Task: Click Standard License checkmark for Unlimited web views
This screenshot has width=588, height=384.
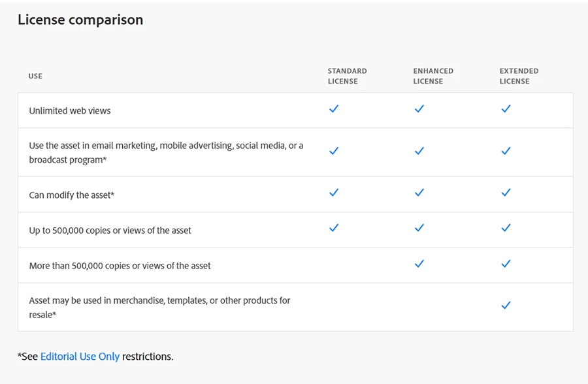Action: point(334,109)
